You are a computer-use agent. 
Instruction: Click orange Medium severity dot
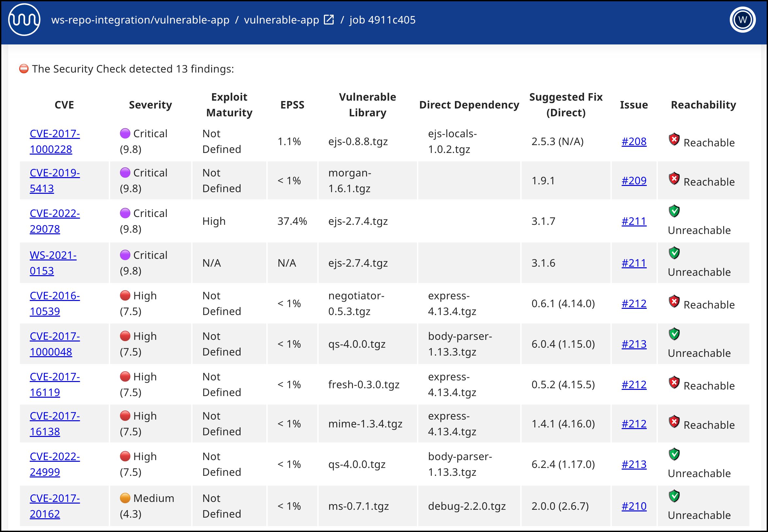[x=125, y=498]
